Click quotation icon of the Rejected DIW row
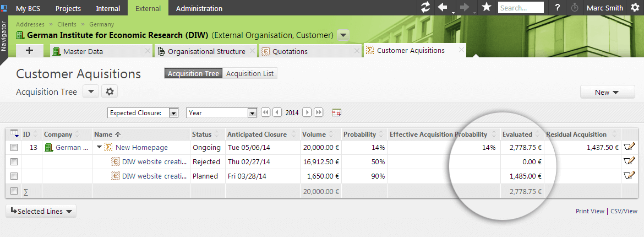This screenshot has height=237, width=644. coord(116,161)
